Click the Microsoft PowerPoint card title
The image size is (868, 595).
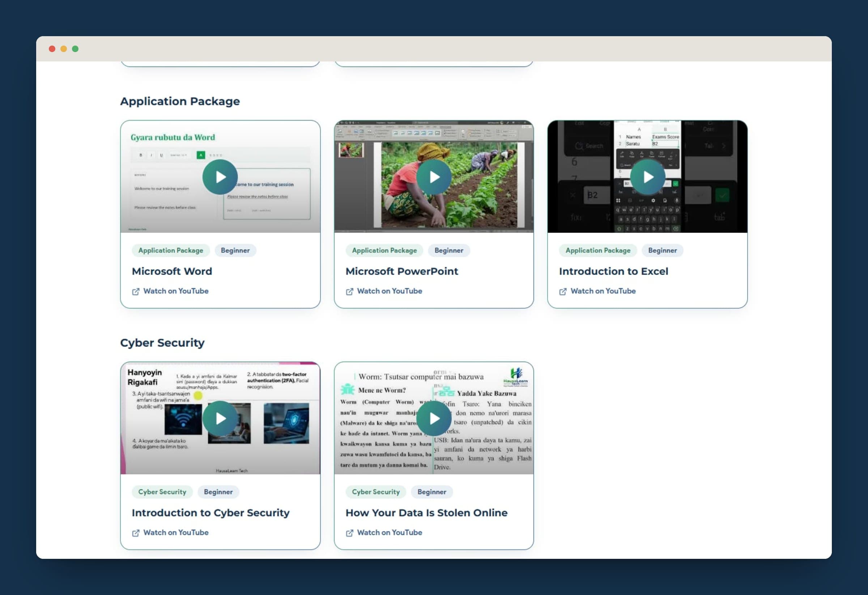point(402,271)
